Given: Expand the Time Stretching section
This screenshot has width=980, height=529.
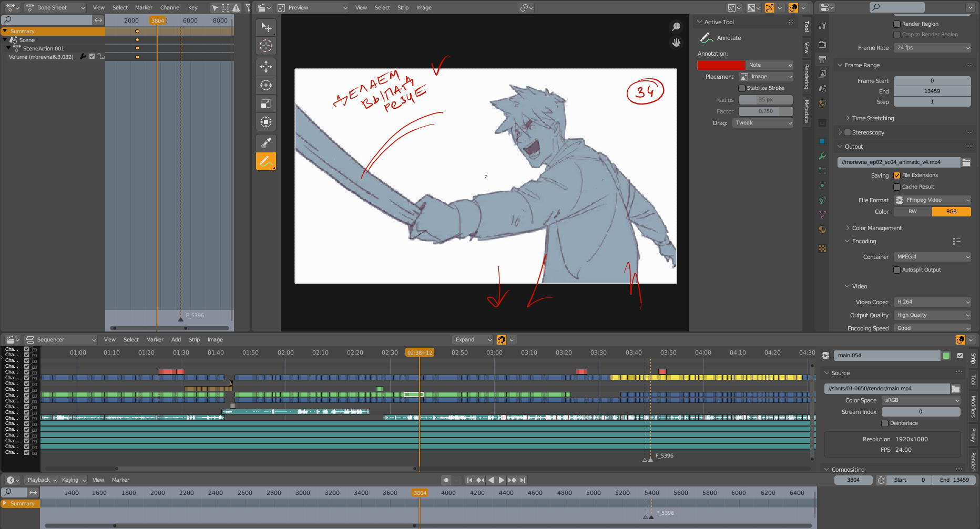Looking at the screenshot, I should click(x=870, y=118).
